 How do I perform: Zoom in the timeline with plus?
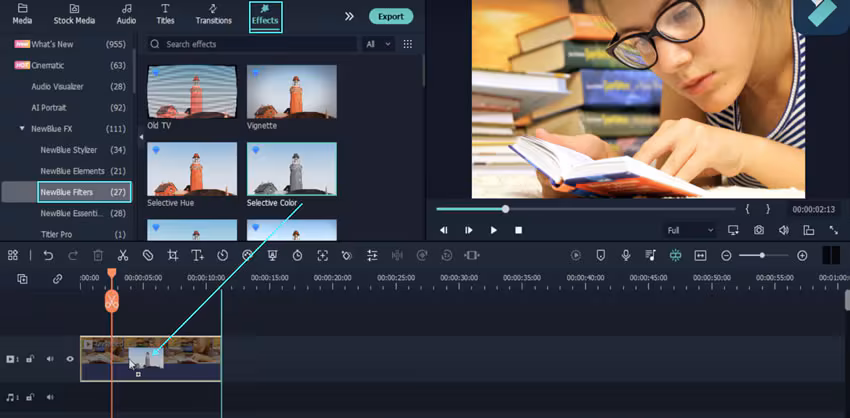802,255
